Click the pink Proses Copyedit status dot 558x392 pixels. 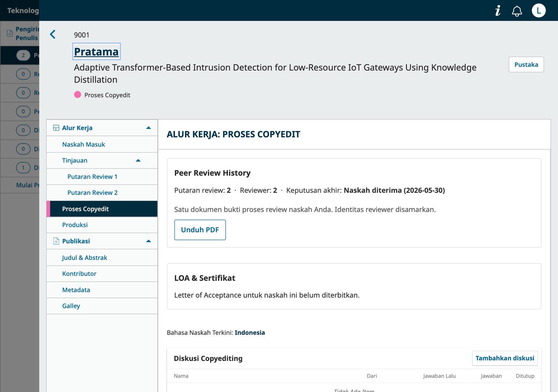point(77,95)
